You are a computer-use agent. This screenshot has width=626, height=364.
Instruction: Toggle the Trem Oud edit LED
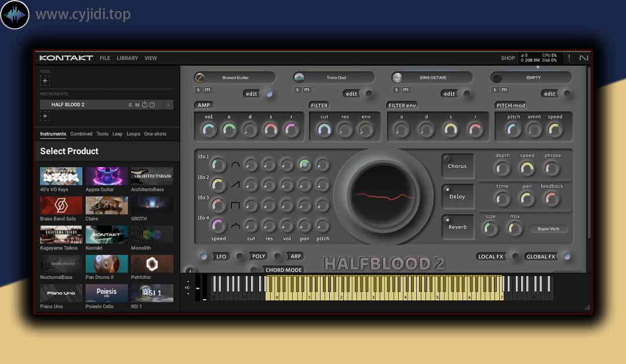[369, 94]
